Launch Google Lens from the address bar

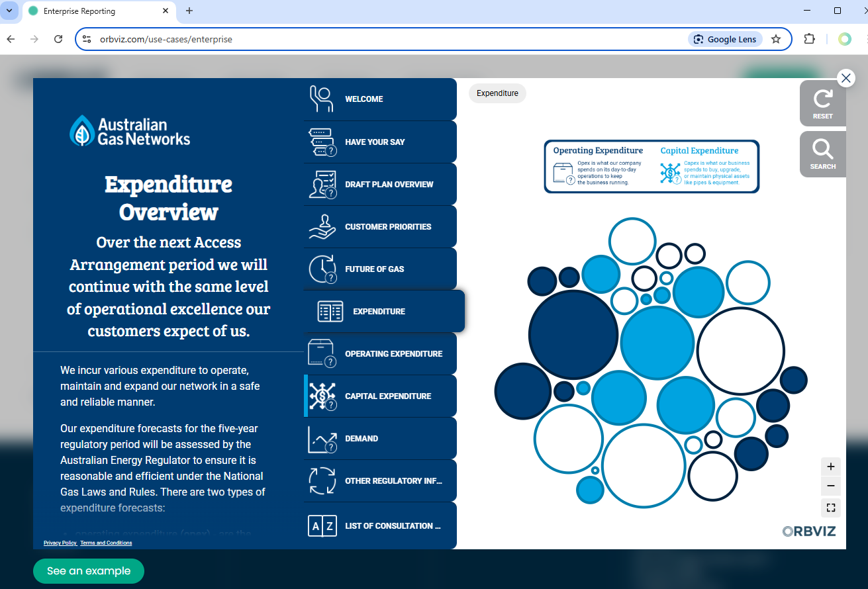coord(725,39)
